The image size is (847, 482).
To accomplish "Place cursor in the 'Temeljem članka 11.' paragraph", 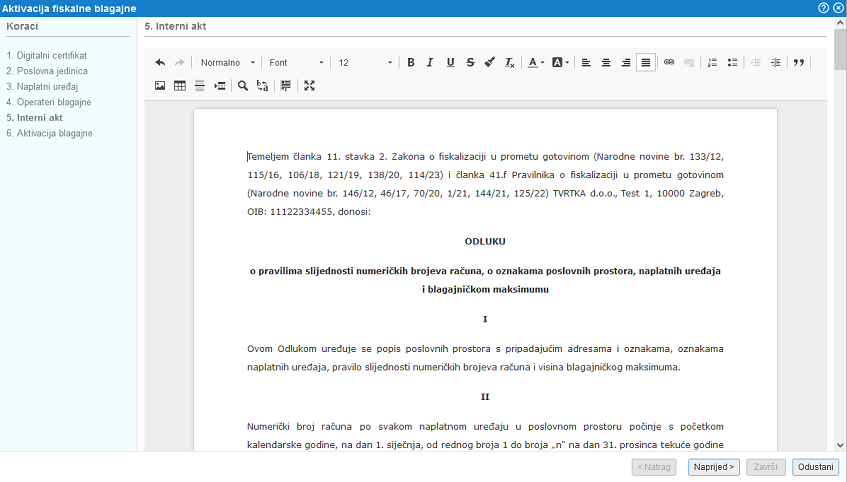I will (485, 184).
